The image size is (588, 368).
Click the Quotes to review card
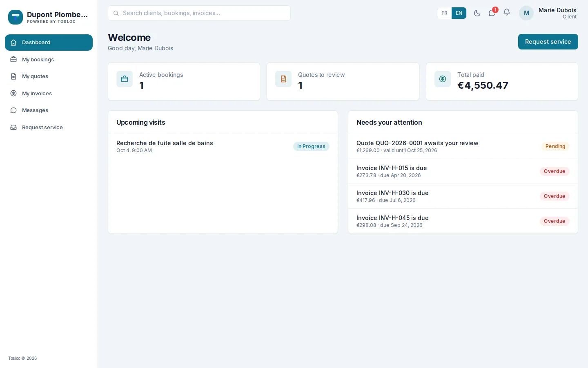tap(343, 81)
